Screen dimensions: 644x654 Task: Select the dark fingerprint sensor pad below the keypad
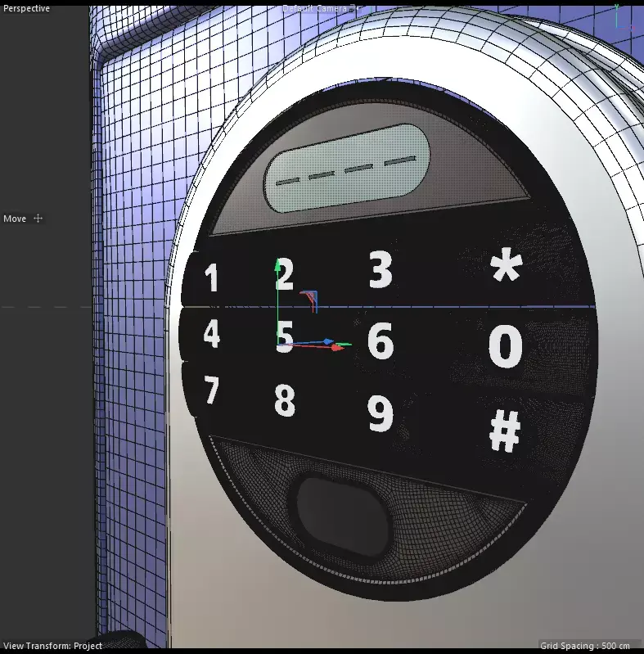pos(343,516)
